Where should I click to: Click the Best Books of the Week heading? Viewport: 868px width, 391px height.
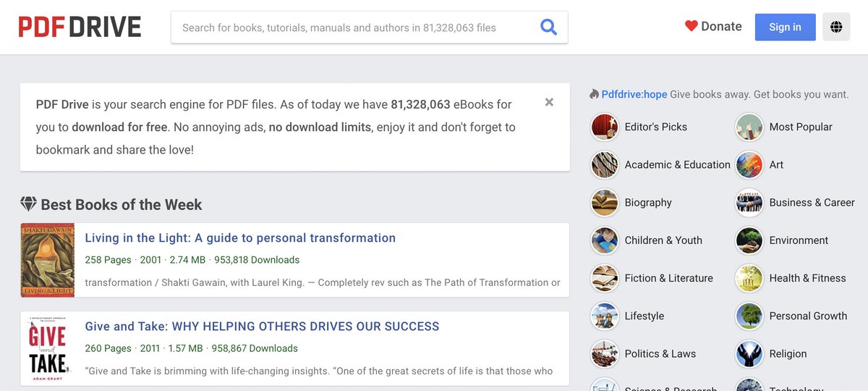tap(122, 204)
